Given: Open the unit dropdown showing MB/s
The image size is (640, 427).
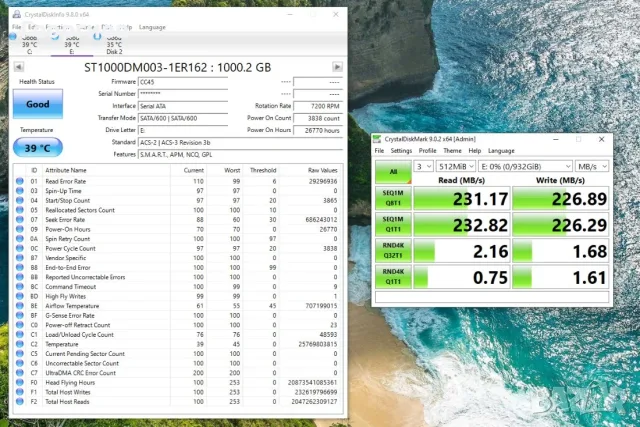Looking at the screenshot, I should pyautogui.click(x=592, y=166).
